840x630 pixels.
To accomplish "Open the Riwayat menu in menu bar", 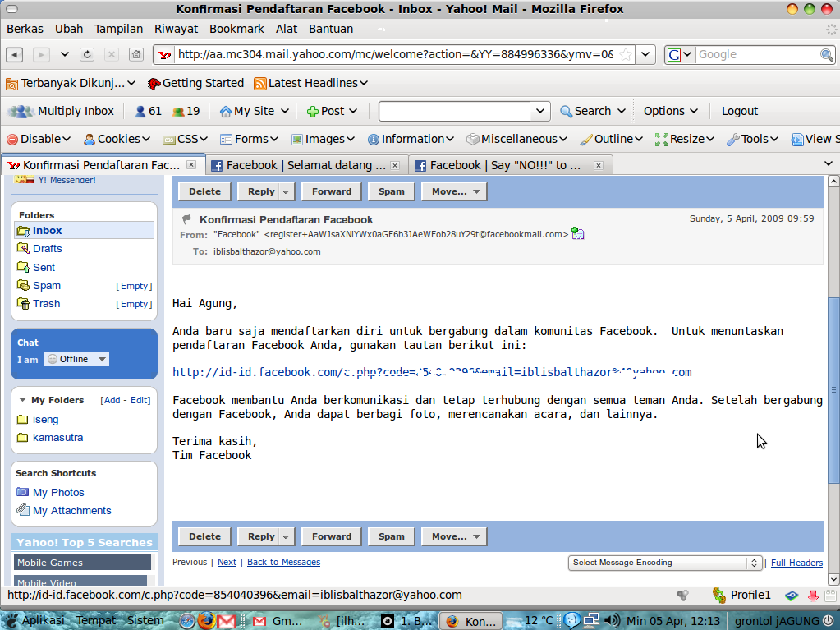I will coord(176,29).
